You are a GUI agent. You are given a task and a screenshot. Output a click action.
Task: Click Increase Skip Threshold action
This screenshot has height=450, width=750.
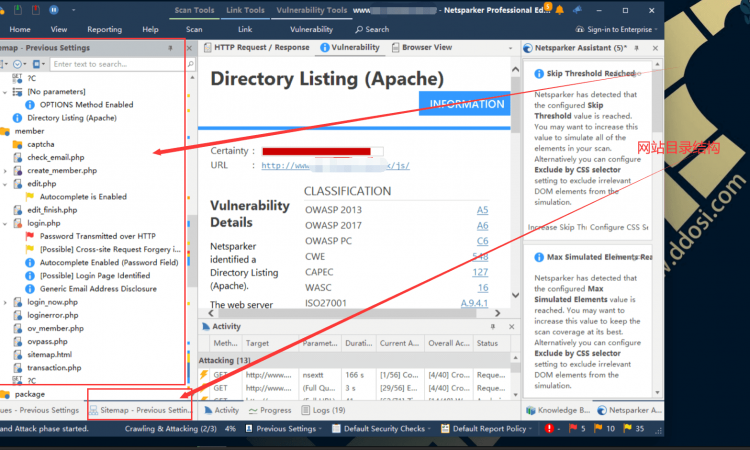point(557,227)
